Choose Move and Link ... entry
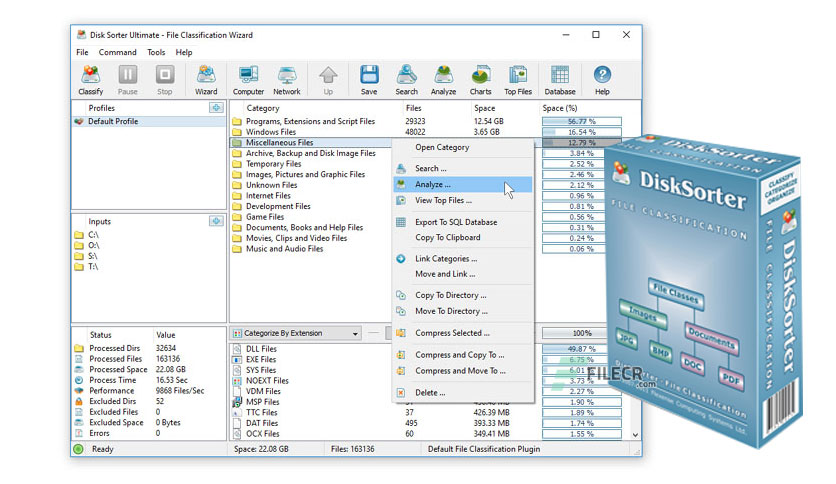The height and width of the screenshot is (484, 836). click(463, 274)
